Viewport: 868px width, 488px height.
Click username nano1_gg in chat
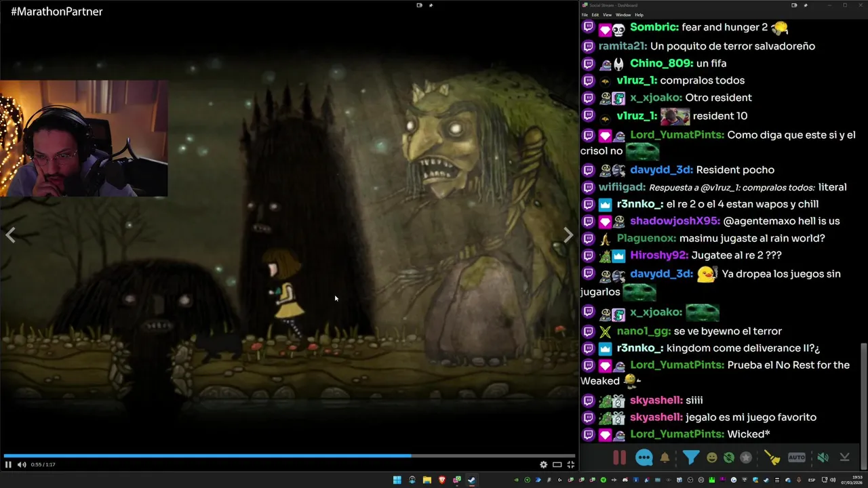tap(644, 331)
